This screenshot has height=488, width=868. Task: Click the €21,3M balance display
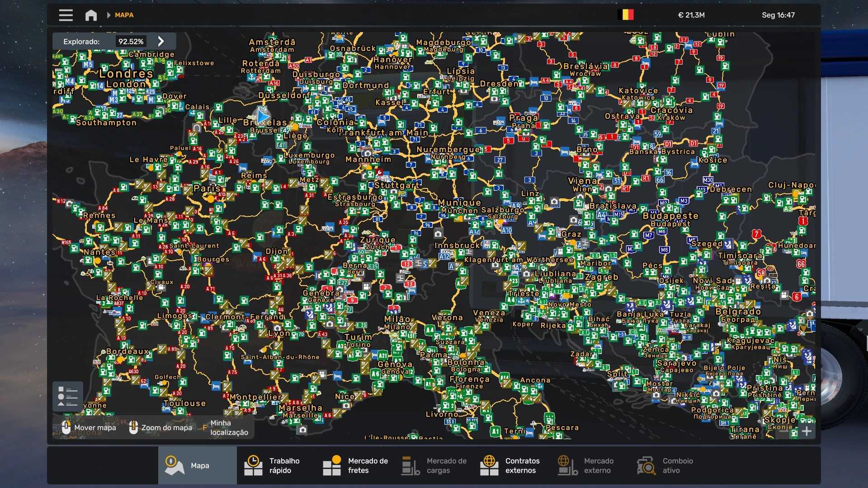691,15
